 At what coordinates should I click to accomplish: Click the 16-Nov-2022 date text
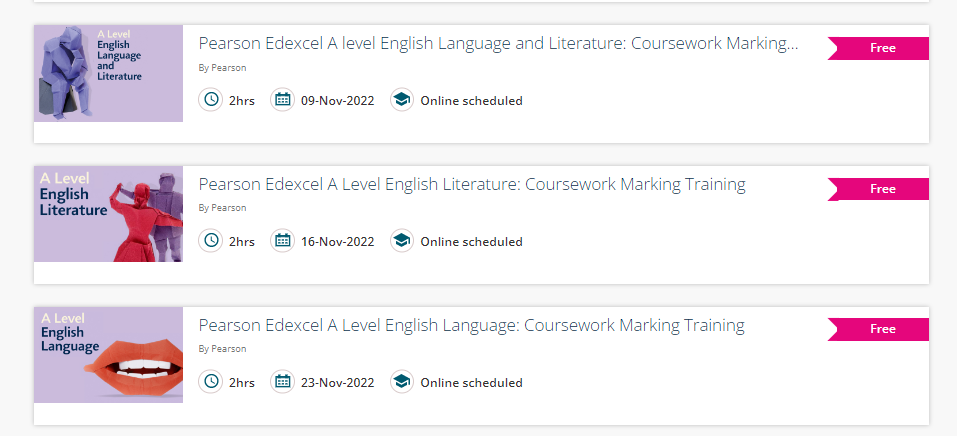[x=338, y=242]
